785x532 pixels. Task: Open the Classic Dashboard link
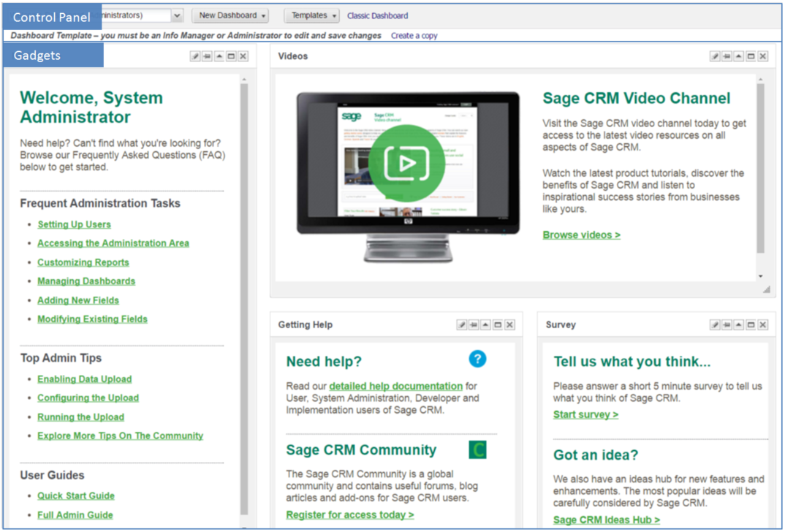(x=377, y=15)
